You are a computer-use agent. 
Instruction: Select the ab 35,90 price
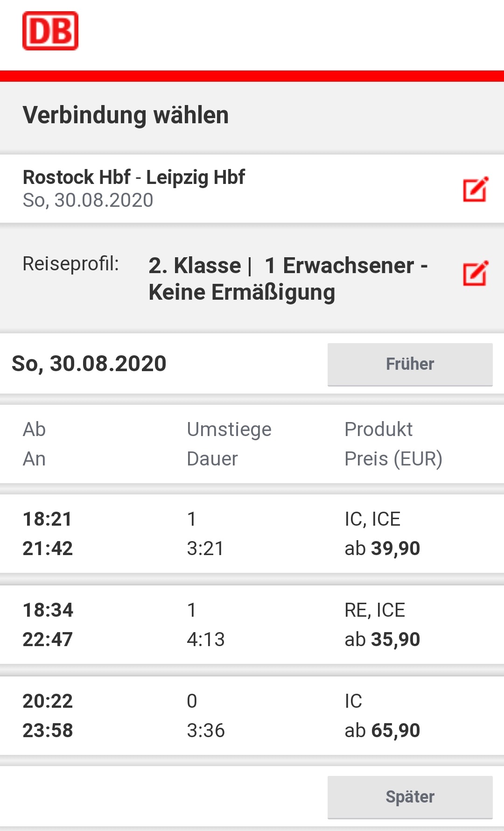tap(382, 640)
